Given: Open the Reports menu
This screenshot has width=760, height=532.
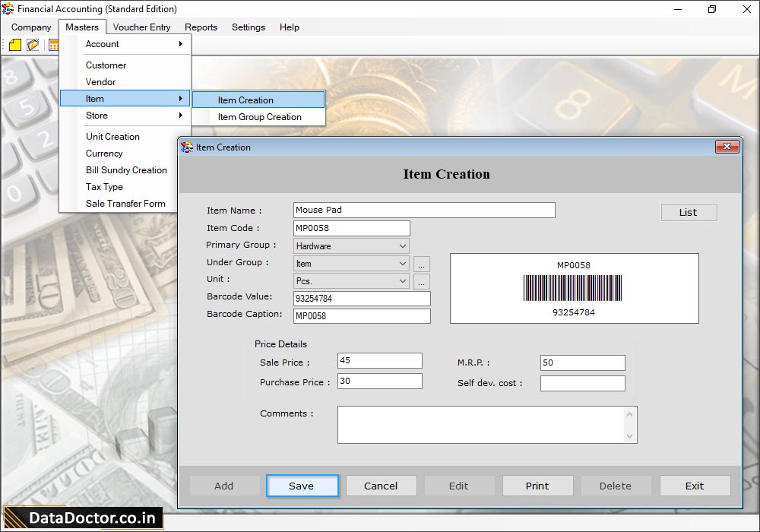Looking at the screenshot, I should click(201, 27).
